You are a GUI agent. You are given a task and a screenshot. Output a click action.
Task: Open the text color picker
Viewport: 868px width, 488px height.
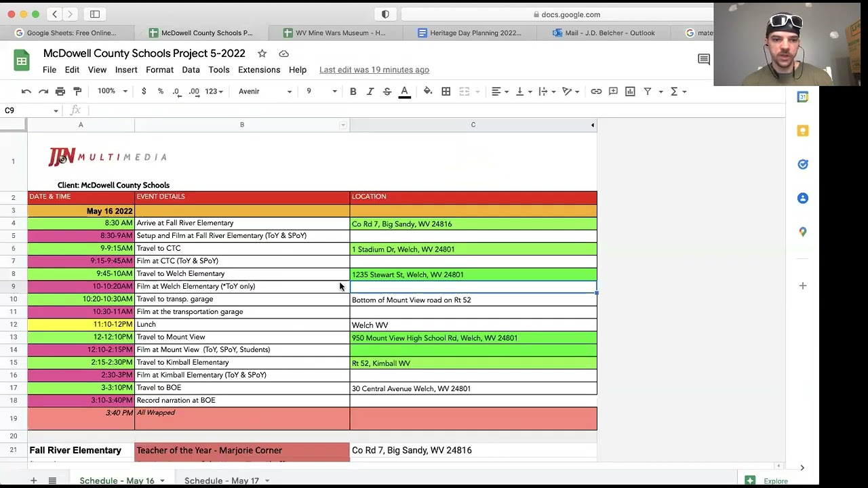pyautogui.click(x=404, y=91)
